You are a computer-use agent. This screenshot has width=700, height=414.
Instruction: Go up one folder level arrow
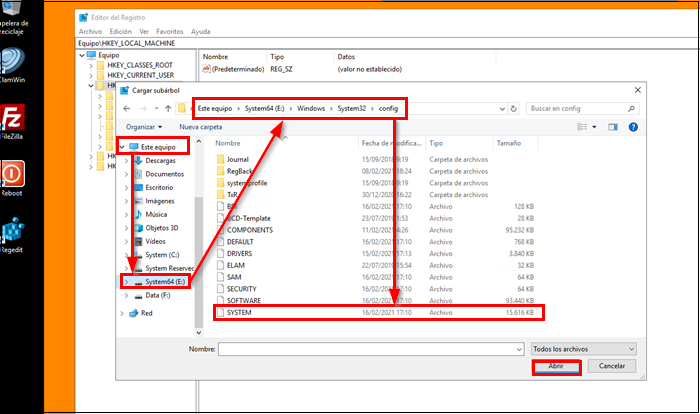click(x=168, y=109)
